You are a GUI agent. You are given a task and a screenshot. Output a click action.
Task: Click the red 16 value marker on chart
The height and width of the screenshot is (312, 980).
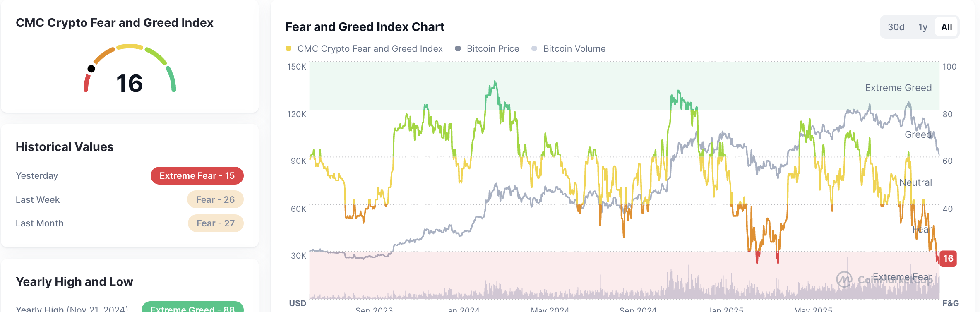tap(948, 259)
